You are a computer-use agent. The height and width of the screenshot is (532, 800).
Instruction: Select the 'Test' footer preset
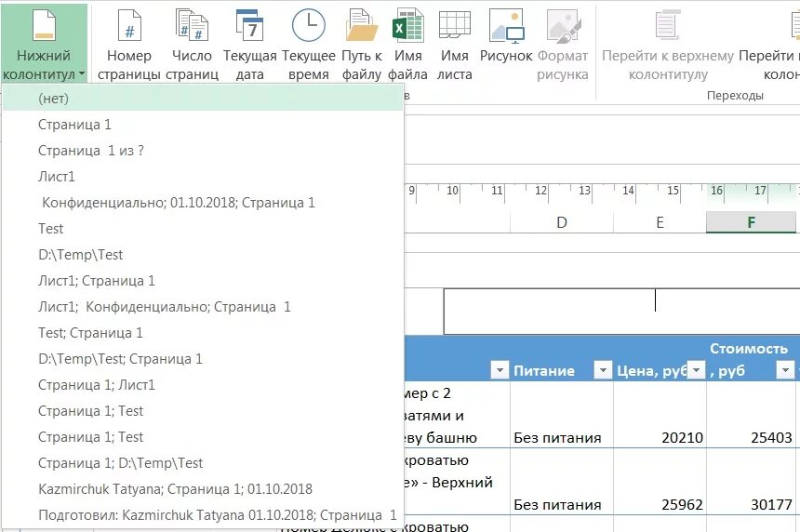tap(203, 229)
